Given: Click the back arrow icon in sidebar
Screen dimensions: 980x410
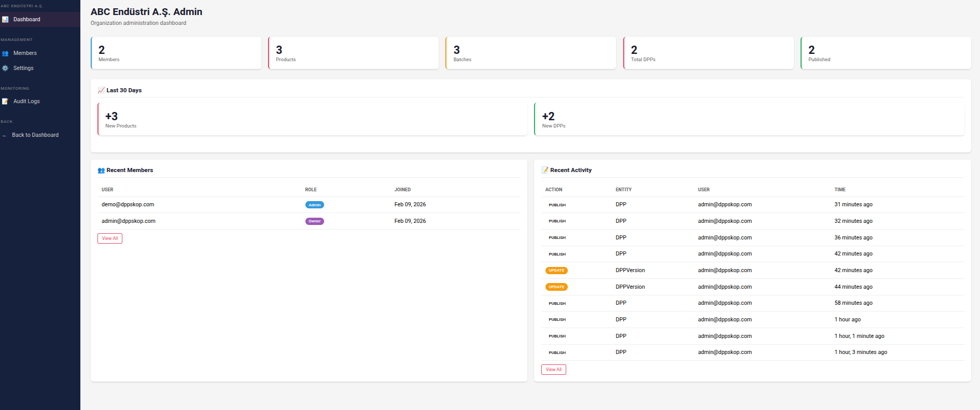Looking at the screenshot, I should (x=5, y=135).
